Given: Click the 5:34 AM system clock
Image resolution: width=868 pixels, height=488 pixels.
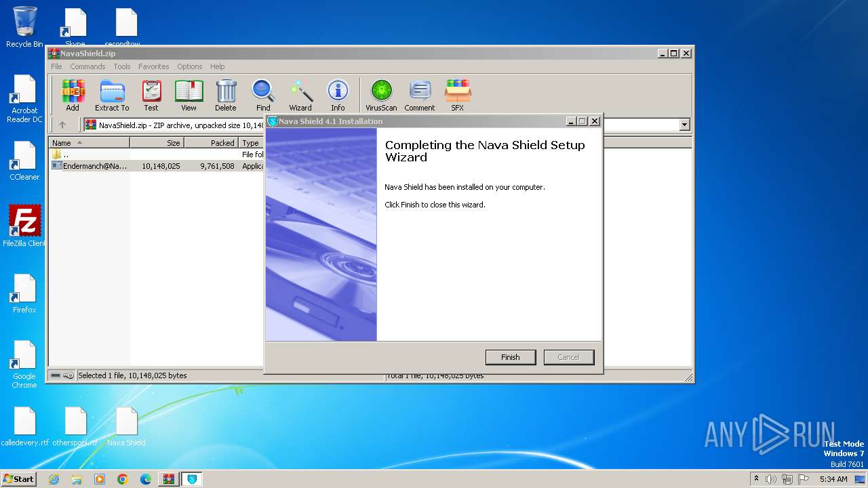Looking at the screenshot, I should point(833,479).
